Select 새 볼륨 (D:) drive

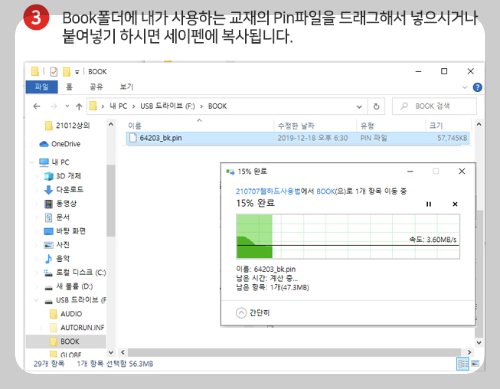pyautogui.click(x=69, y=286)
